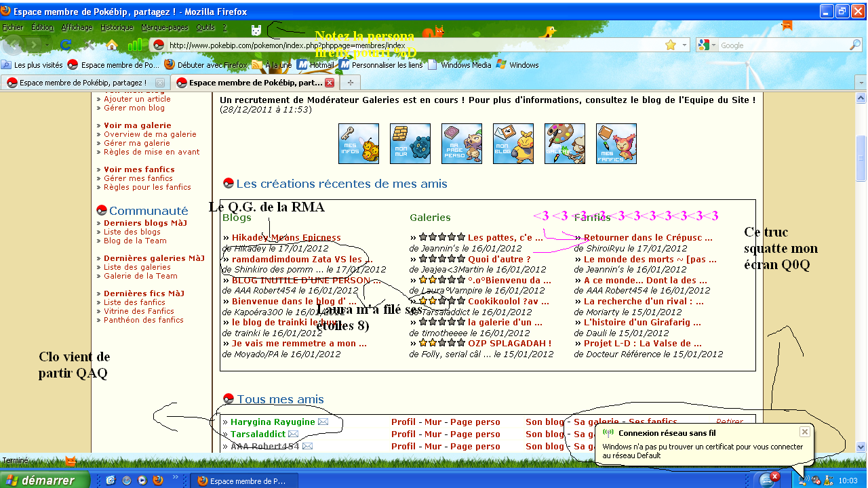Viewport: 868px width, 488px height.
Task: Close the first Pokébip tab
Action: pyautogui.click(x=160, y=83)
